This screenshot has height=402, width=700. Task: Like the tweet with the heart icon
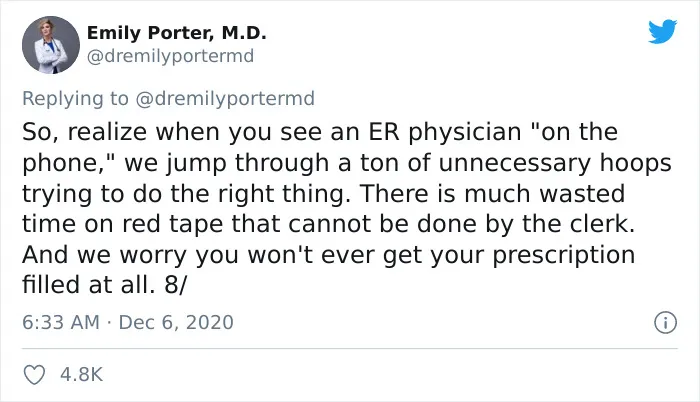click(x=34, y=374)
